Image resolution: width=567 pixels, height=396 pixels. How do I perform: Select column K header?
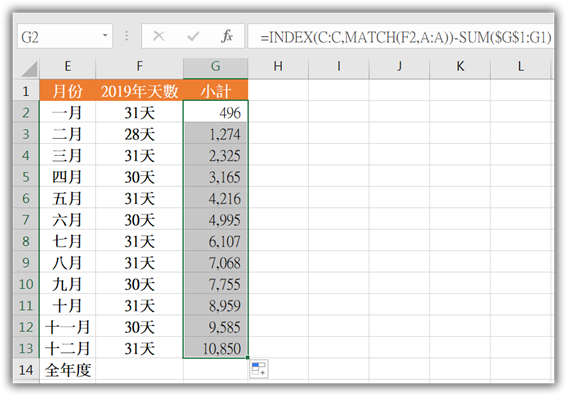coord(460,67)
